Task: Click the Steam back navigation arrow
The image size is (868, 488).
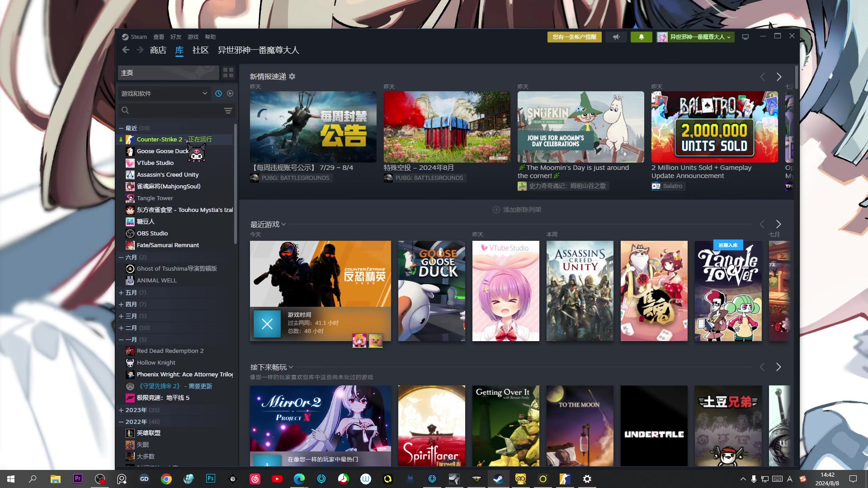Action: coord(126,50)
